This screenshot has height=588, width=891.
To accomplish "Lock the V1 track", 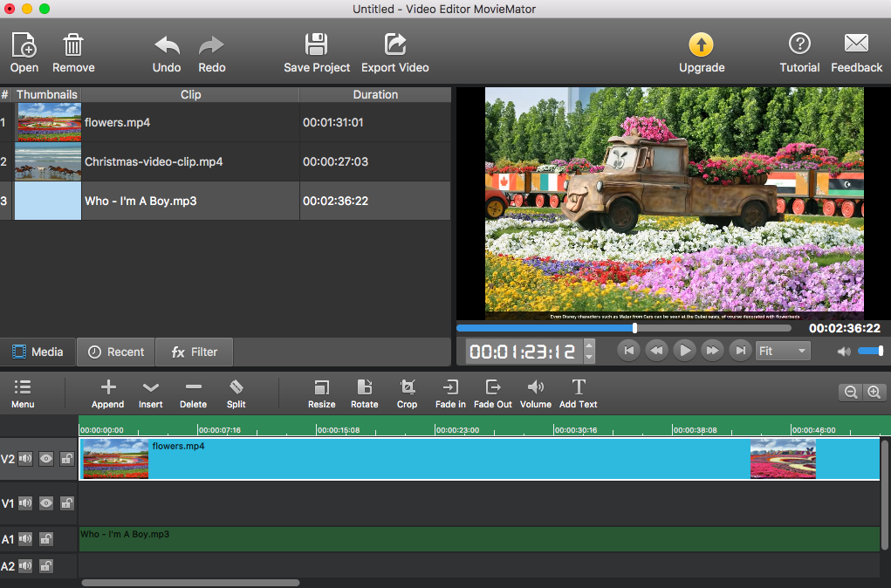I will point(66,503).
